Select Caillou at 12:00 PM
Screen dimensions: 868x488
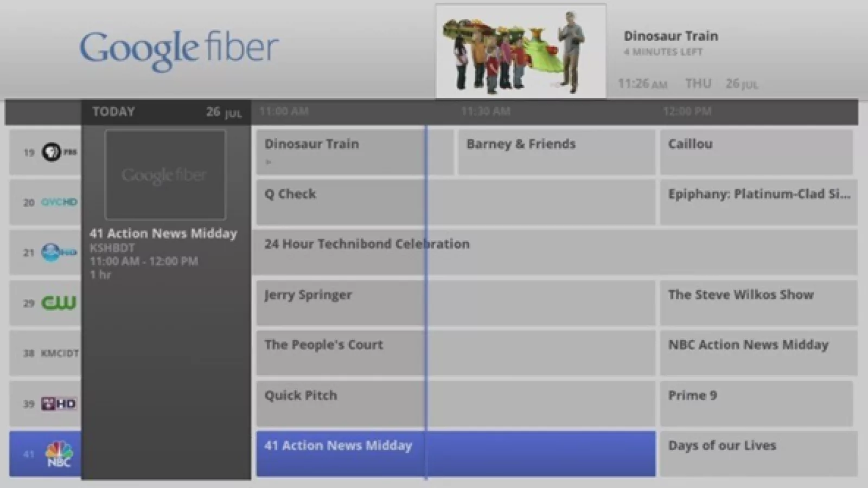pos(756,152)
